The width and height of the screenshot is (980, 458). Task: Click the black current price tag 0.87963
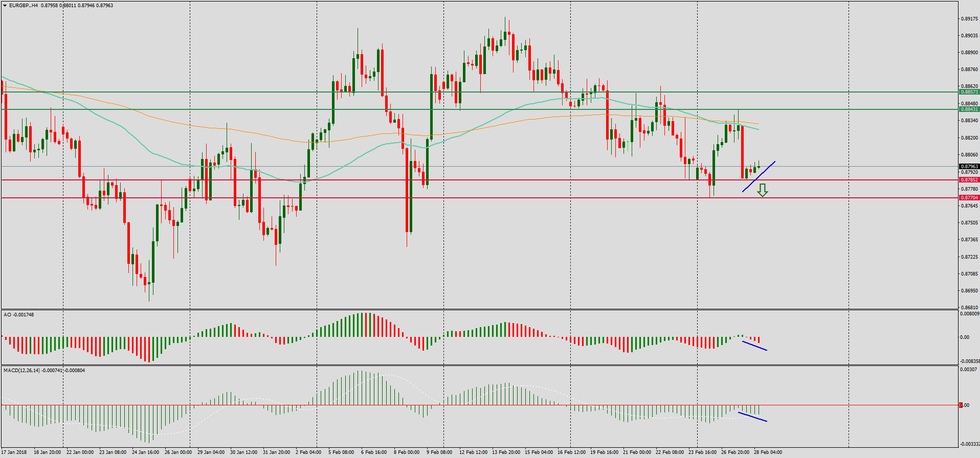point(969,167)
